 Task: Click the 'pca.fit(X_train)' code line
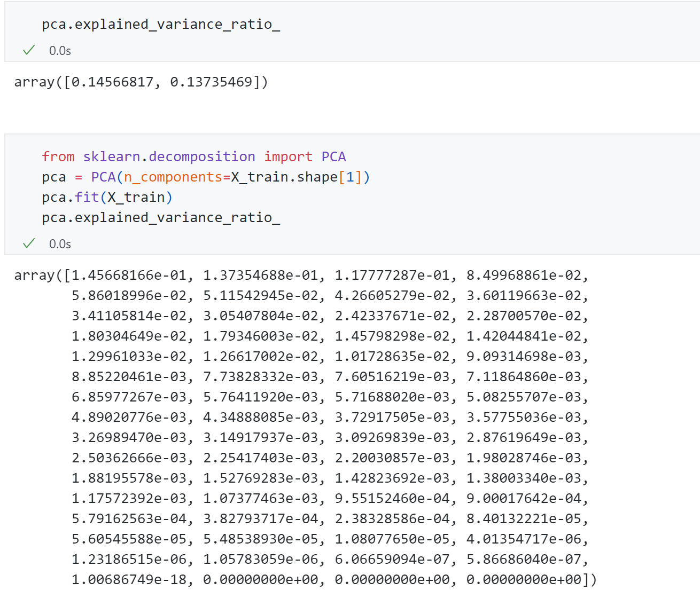pyautogui.click(x=107, y=198)
